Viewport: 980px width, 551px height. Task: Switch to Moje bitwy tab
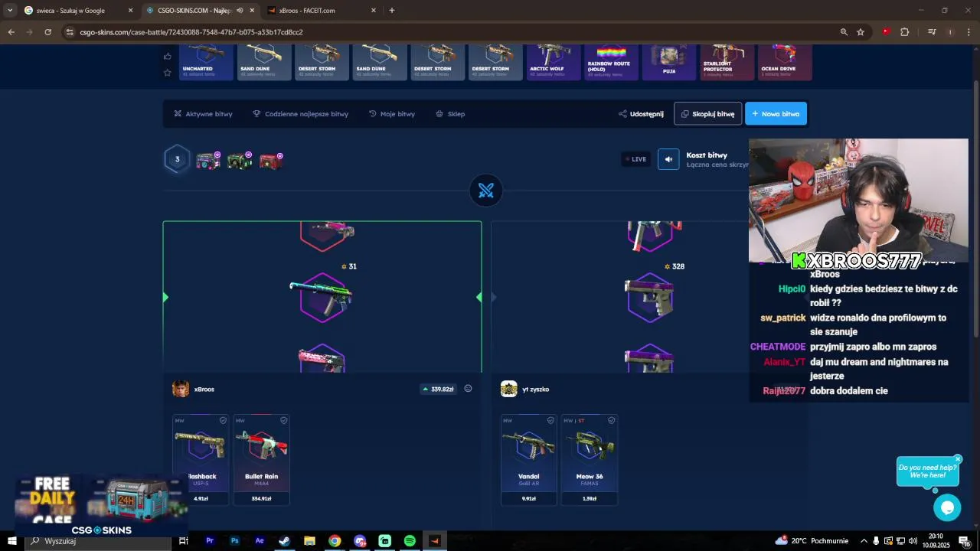(x=392, y=114)
